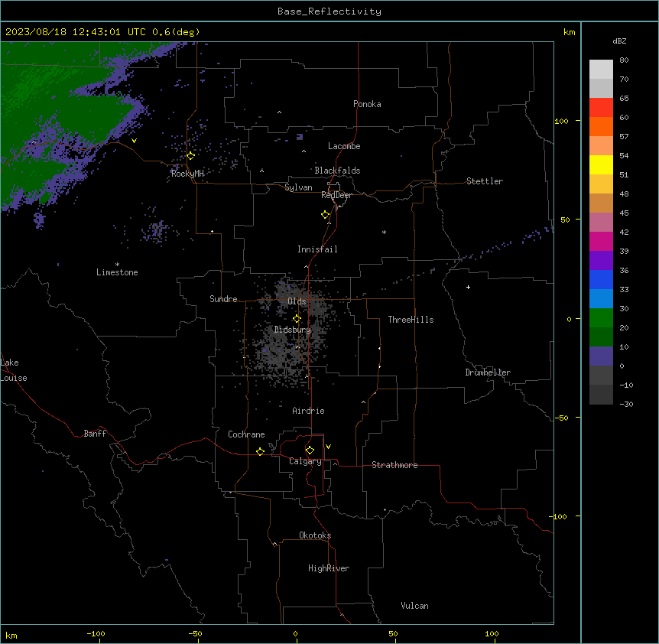The width and height of the screenshot is (659, 644).
Task: Click the Airdrie city label
Action: click(308, 411)
